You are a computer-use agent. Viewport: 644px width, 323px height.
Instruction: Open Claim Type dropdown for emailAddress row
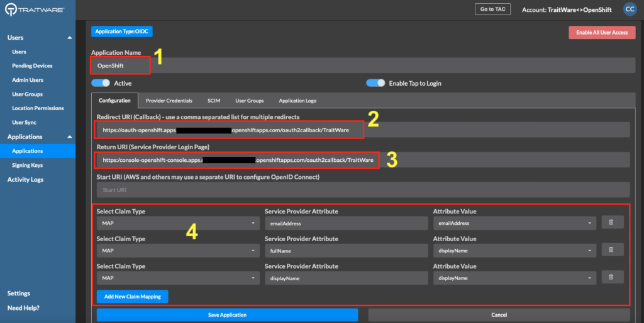click(x=178, y=223)
